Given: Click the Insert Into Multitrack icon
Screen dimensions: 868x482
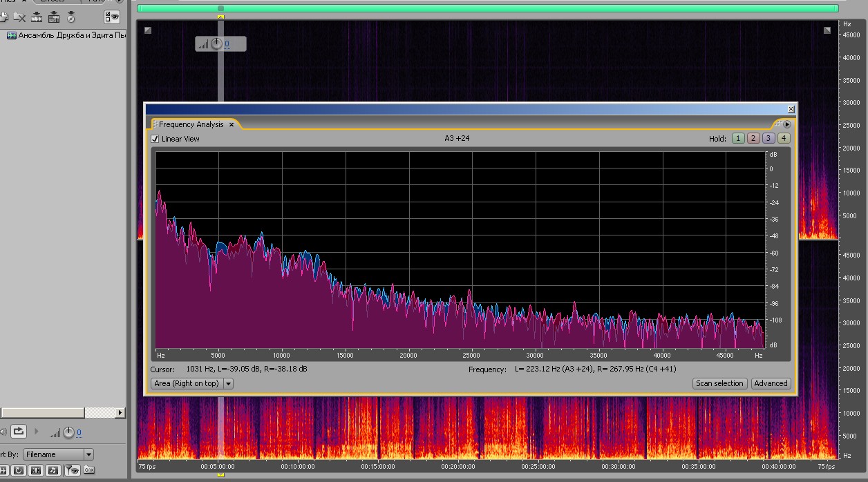Looking at the screenshot, I should pos(54,17).
